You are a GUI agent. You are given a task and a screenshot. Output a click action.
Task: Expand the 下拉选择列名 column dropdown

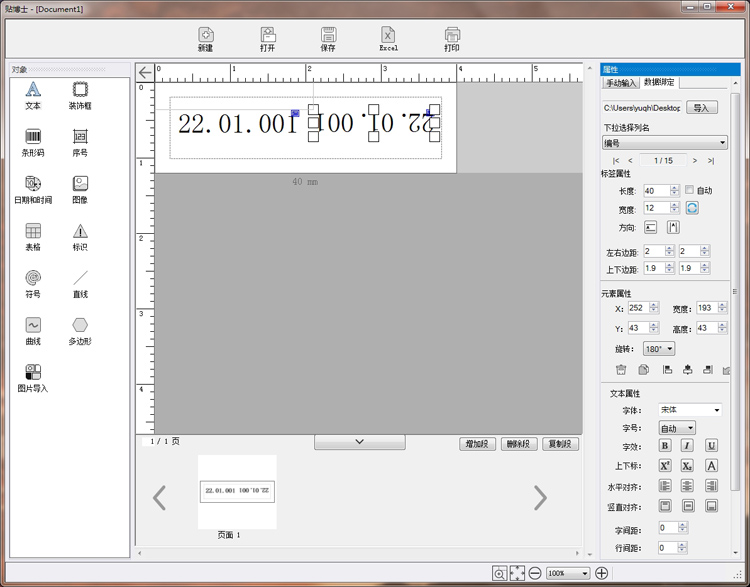tap(664, 143)
